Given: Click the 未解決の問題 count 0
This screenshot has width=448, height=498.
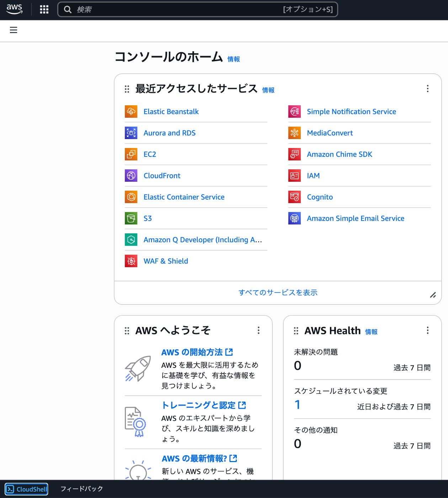Looking at the screenshot, I should pyautogui.click(x=298, y=366).
